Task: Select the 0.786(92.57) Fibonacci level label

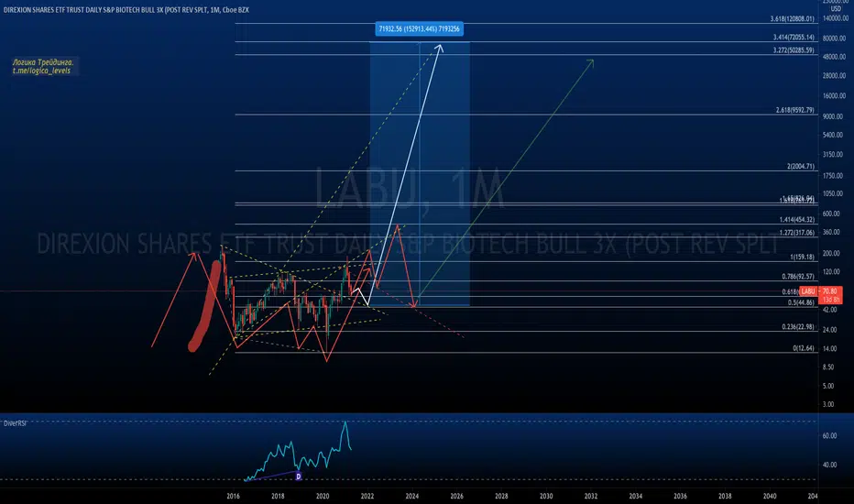Action: pyautogui.click(x=798, y=277)
